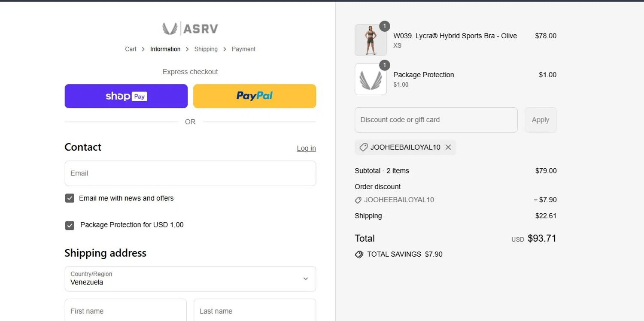Open the Lycra Hybrid Sports Bra thumbnail
Viewport: 644px width, 321px height.
(371, 40)
